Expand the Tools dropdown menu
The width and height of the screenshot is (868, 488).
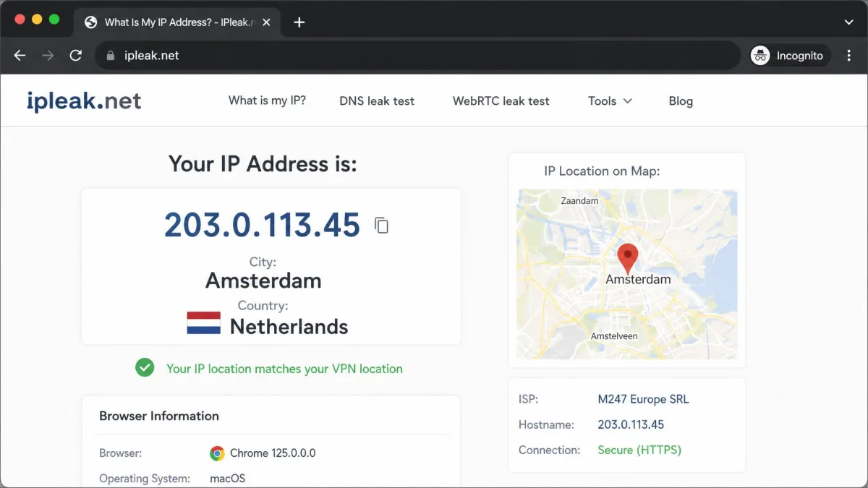pos(610,101)
